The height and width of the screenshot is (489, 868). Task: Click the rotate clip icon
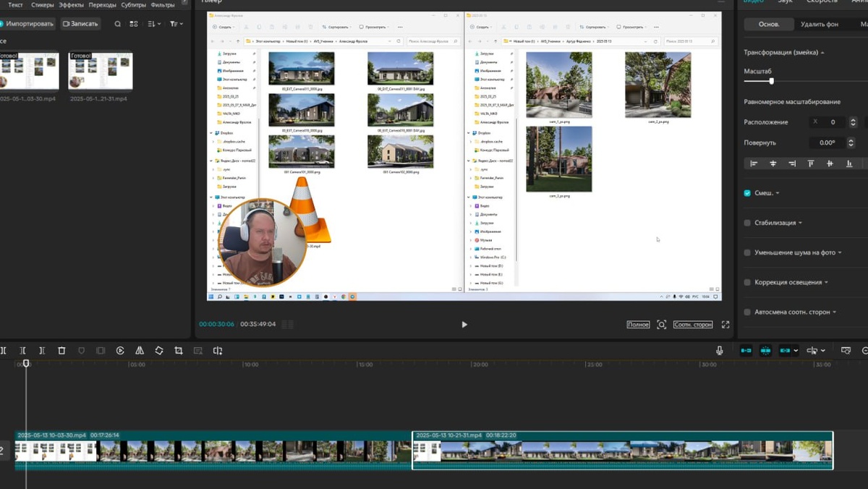(159, 351)
